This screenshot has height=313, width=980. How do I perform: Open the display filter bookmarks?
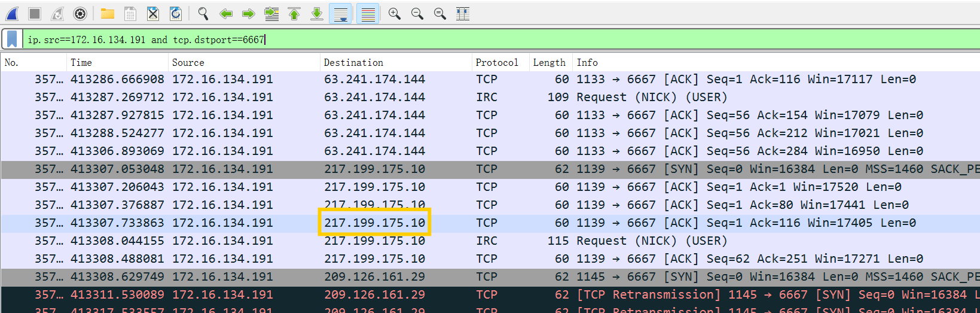12,39
